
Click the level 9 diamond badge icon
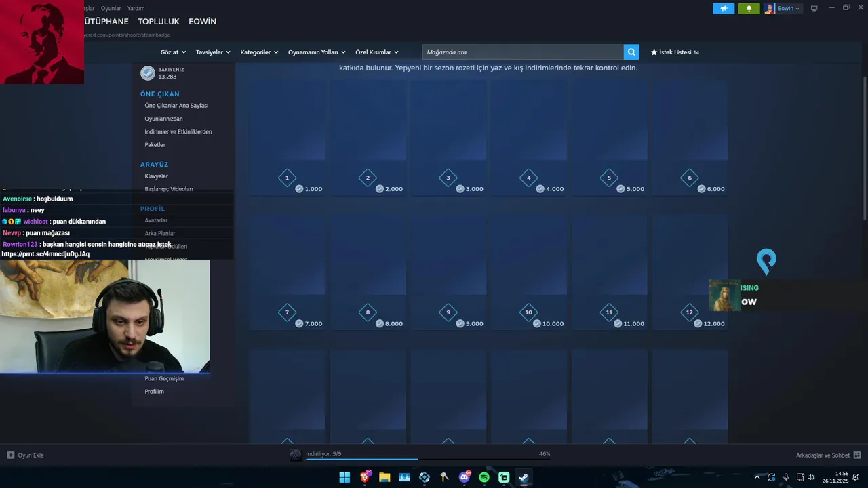[x=448, y=312]
